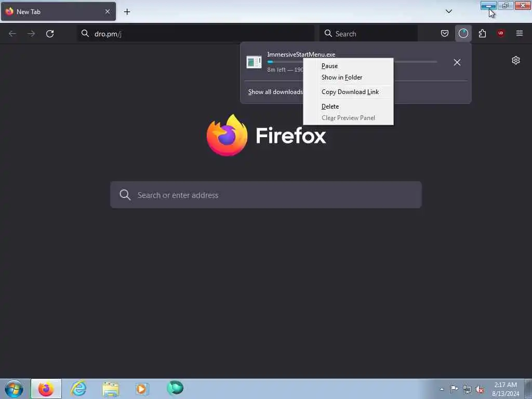The image size is (532, 399).
Task: Open the Firefox hamburger application menu
Action: point(520,33)
